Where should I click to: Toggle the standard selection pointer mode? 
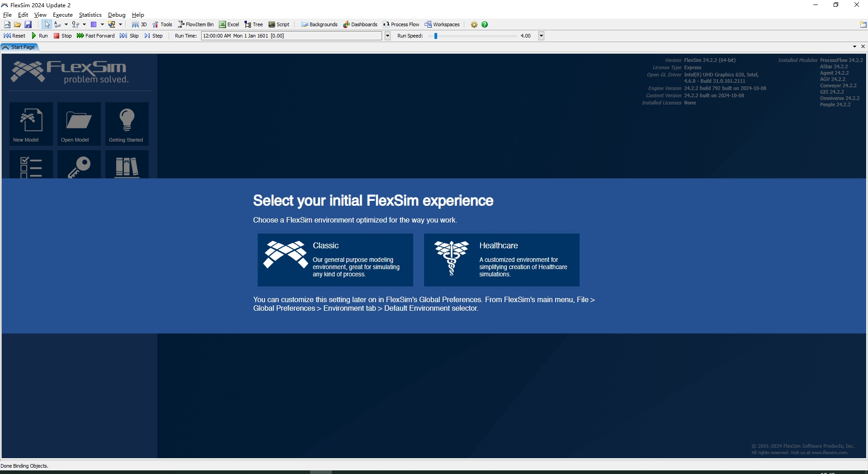47,24
